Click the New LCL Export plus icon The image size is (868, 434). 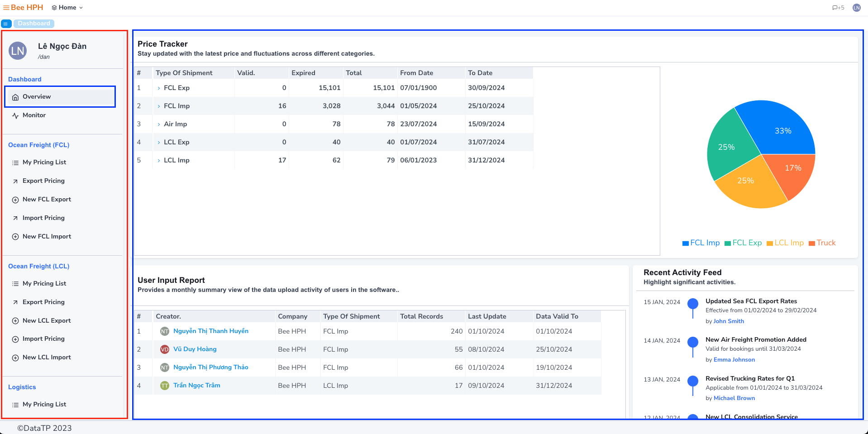point(15,321)
